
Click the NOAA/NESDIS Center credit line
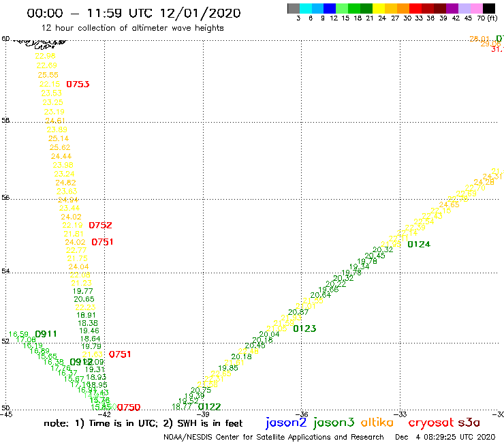click(x=274, y=438)
